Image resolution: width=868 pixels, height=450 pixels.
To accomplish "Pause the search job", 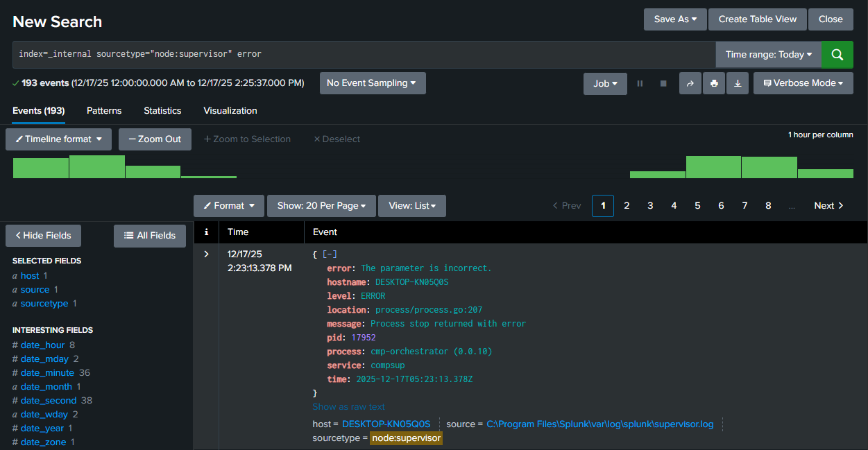I will point(640,83).
